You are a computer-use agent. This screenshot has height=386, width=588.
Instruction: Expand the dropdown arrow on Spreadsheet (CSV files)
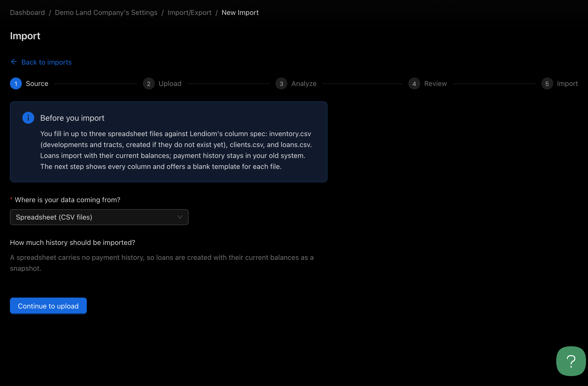click(x=180, y=217)
